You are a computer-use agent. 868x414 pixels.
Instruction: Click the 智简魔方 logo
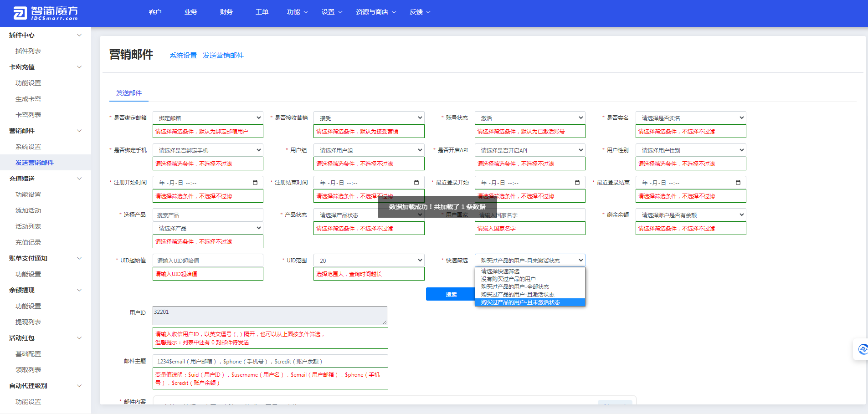(46, 13)
